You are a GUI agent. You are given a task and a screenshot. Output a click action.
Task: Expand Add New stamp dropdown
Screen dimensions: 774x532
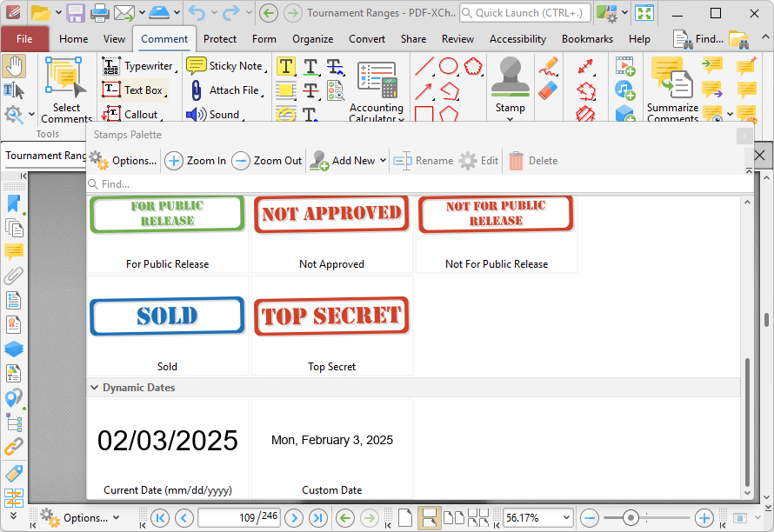(x=383, y=161)
